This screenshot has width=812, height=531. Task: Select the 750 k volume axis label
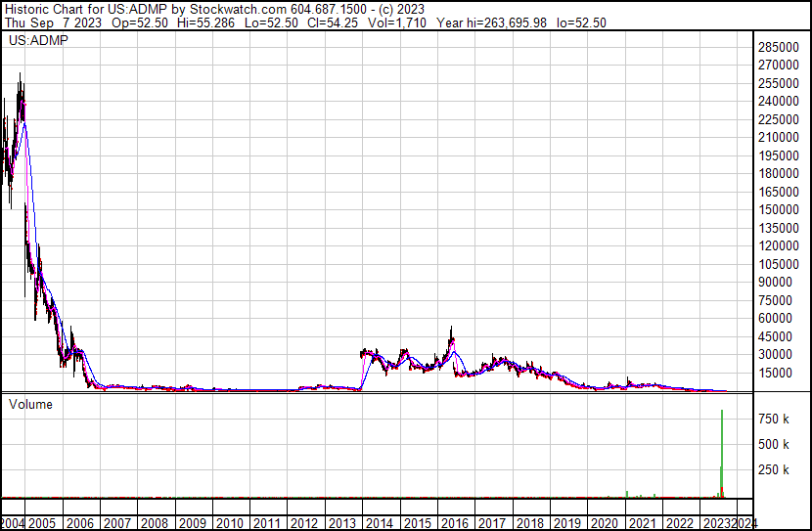click(x=776, y=419)
